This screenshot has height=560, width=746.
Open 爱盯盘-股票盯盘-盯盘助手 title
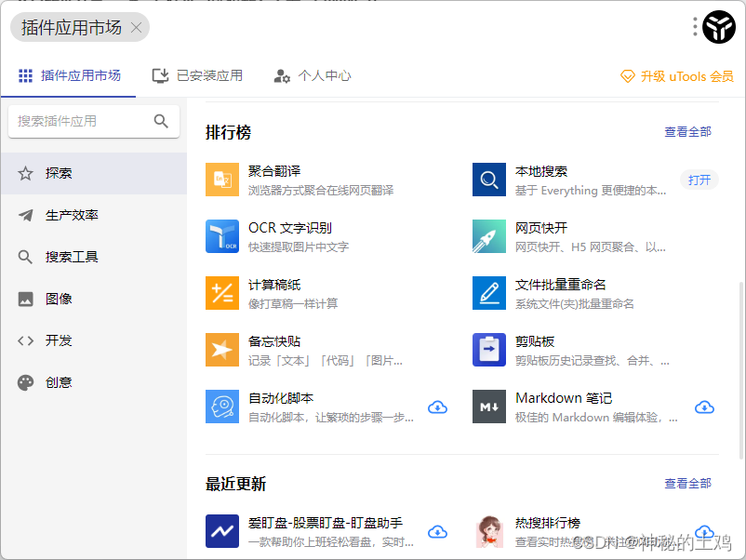click(x=326, y=523)
